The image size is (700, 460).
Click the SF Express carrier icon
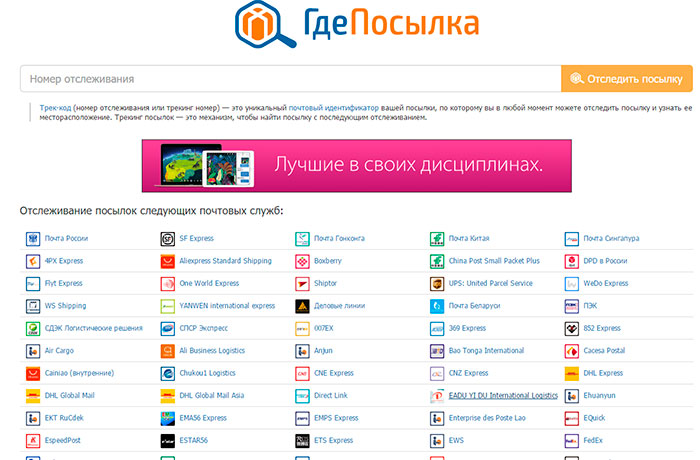click(x=168, y=239)
